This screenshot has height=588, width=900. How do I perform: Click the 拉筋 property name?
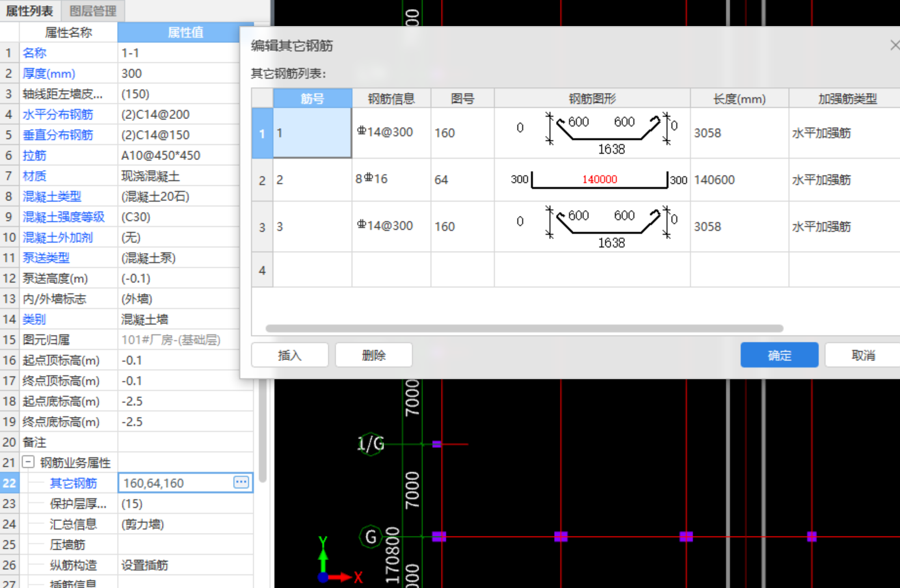coord(34,155)
